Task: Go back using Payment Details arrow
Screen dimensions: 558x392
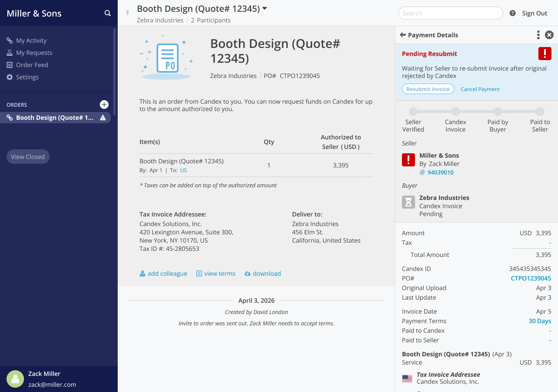Action: pos(403,35)
